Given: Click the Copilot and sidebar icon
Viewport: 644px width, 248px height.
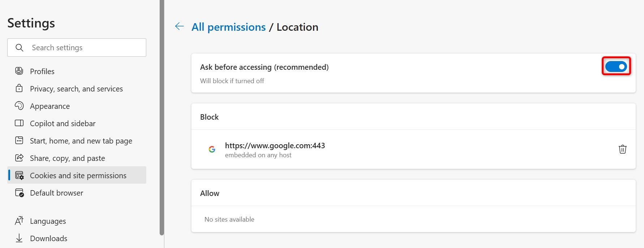Looking at the screenshot, I should (x=19, y=123).
